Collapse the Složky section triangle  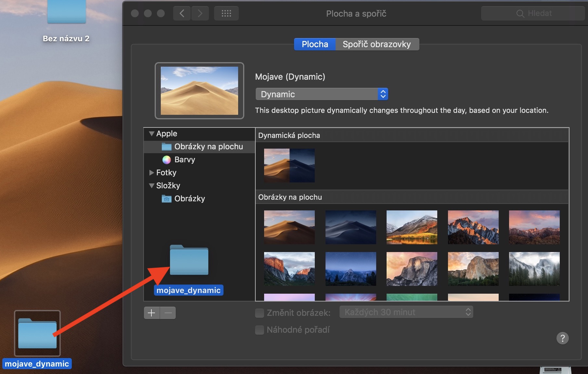[x=151, y=186]
